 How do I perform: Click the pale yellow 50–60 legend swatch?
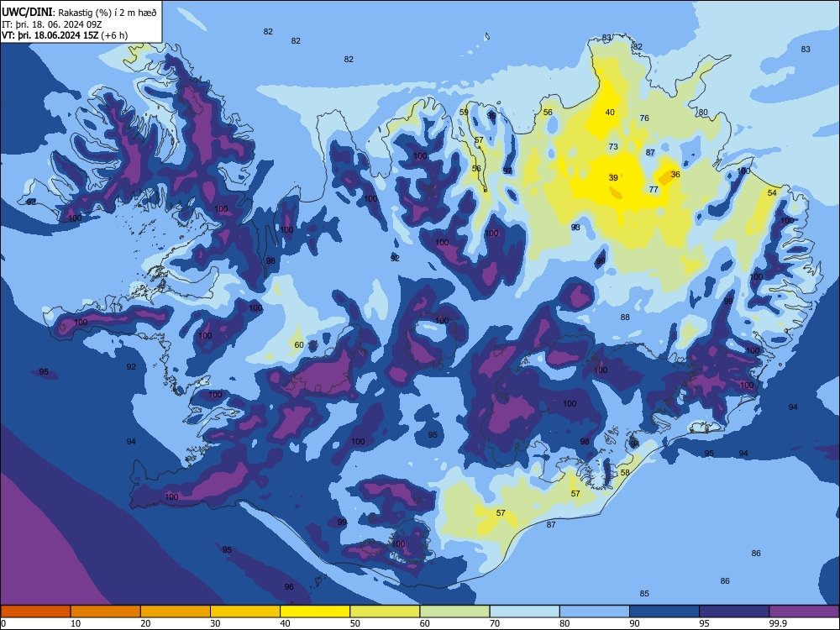pos(385,612)
